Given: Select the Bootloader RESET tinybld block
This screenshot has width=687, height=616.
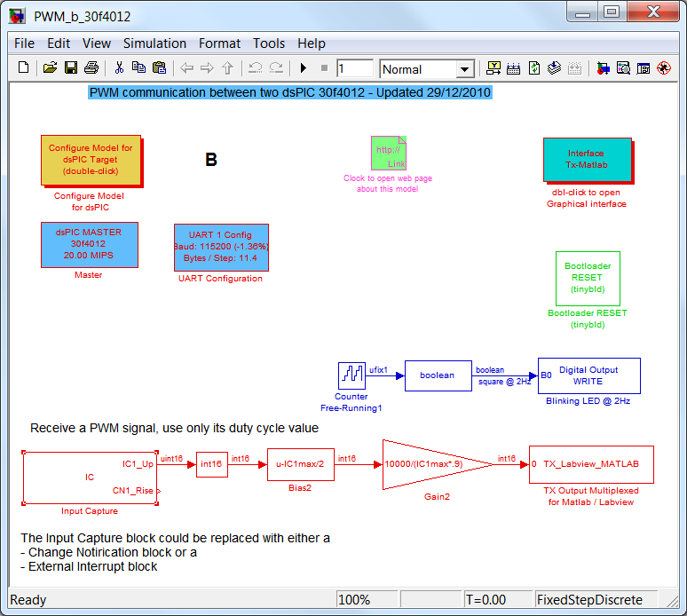Looking at the screenshot, I should coord(588,278).
